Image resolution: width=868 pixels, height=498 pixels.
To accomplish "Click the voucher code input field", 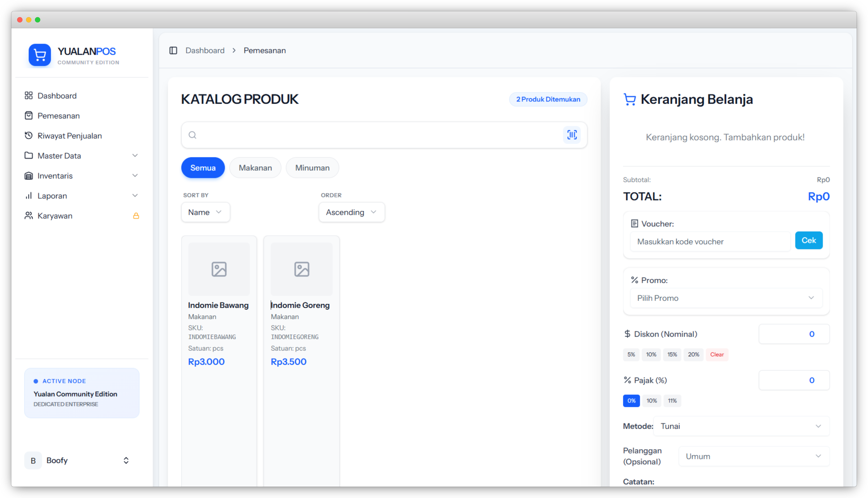I will pos(710,241).
